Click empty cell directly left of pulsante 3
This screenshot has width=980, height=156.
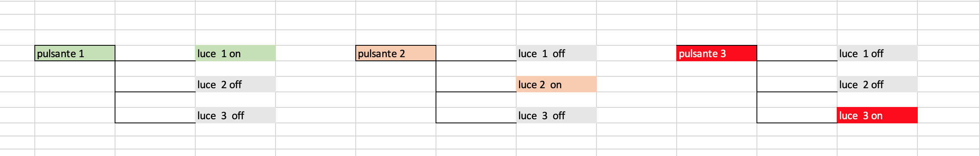pos(637,53)
